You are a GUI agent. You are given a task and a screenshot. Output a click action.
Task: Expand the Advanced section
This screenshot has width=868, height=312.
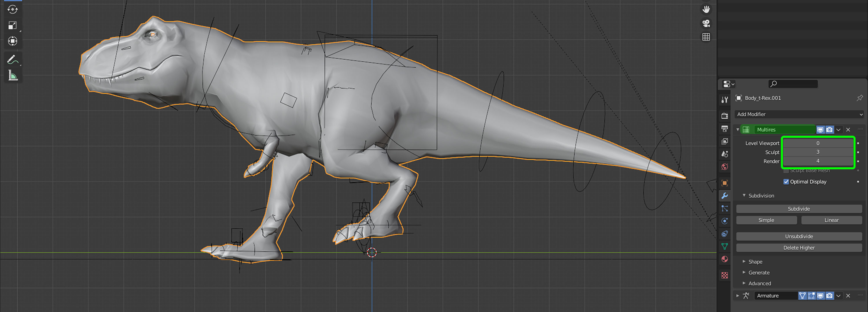744,283
